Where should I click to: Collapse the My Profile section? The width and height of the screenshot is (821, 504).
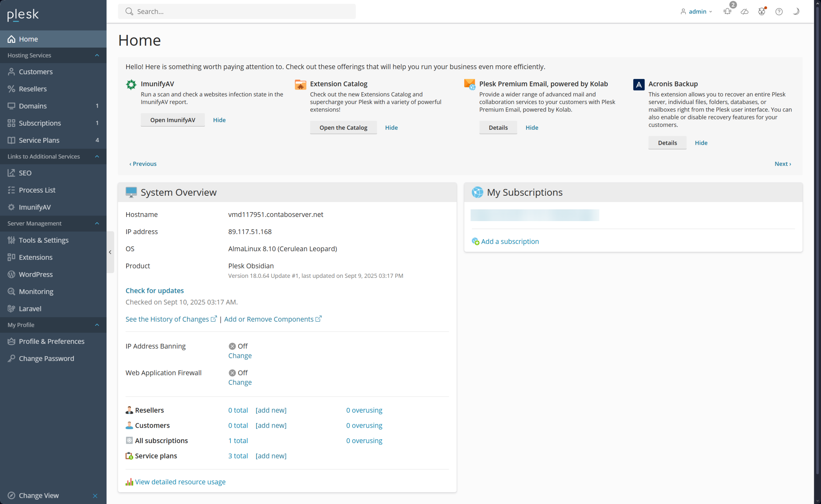97,325
